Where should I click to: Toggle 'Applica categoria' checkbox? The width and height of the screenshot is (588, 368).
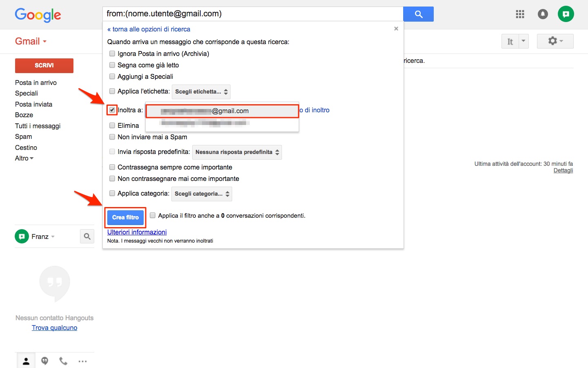(112, 193)
